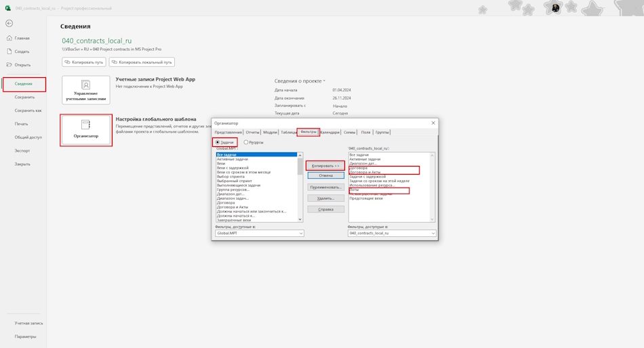Image resolution: width=644 pixels, height=348 pixels.
Task: Select Диапазон задач... in Global.MPT list
Action: click(233, 198)
